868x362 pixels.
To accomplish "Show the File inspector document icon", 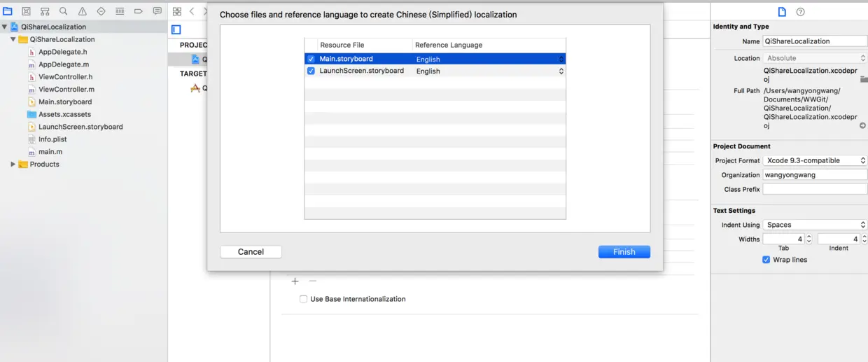I will click(x=782, y=12).
